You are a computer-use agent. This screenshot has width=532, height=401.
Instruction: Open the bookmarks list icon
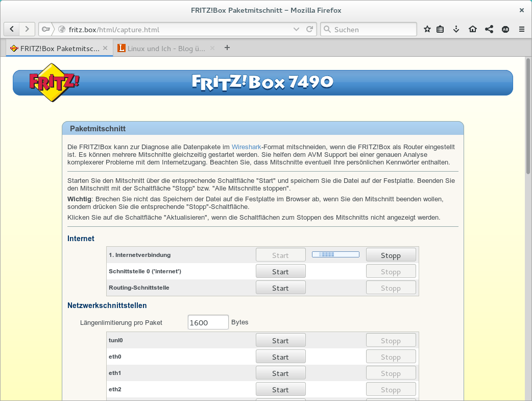coord(441,29)
